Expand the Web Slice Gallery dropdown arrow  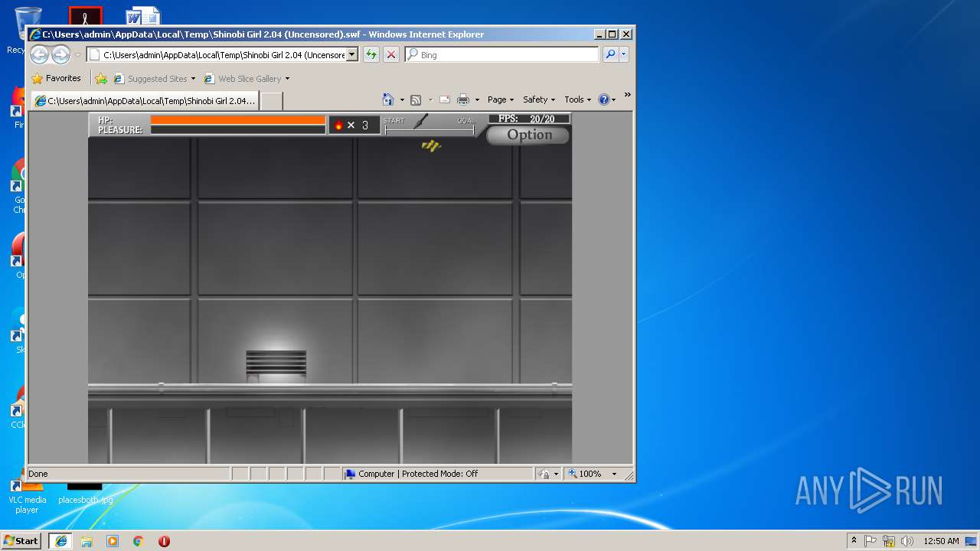(288, 79)
